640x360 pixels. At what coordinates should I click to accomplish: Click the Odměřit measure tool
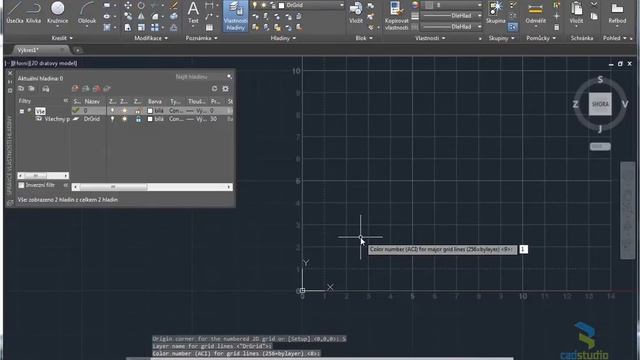(x=535, y=12)
